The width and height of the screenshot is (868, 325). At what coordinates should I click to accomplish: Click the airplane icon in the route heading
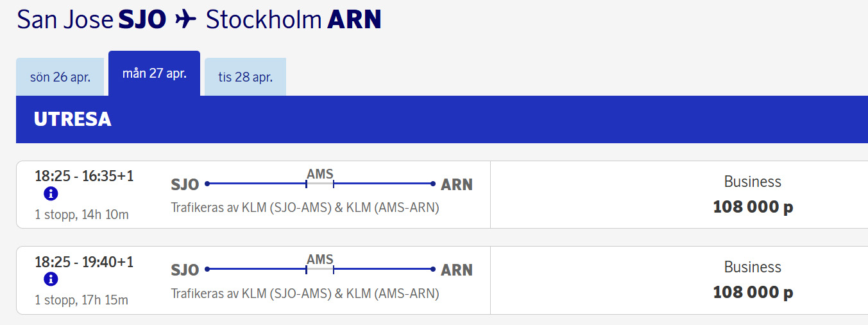pyautogui.click(x=185, y=20)
